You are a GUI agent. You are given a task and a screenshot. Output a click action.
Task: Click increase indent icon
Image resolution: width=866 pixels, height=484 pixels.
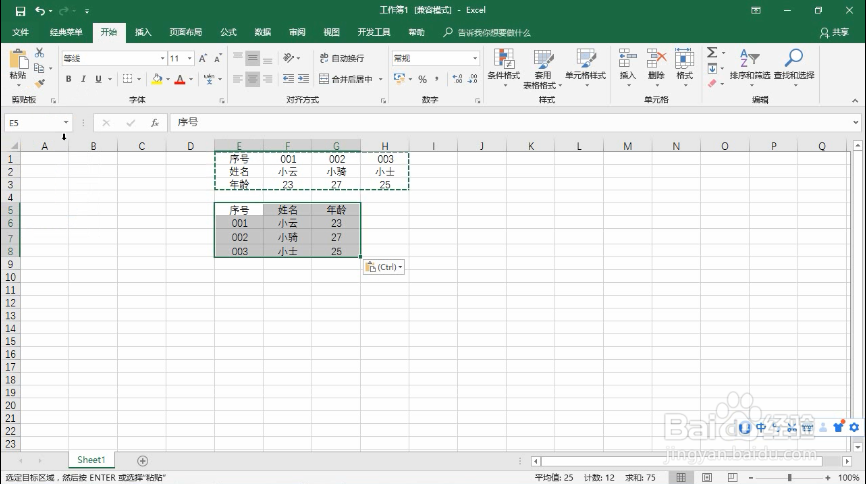click(303, 79)
